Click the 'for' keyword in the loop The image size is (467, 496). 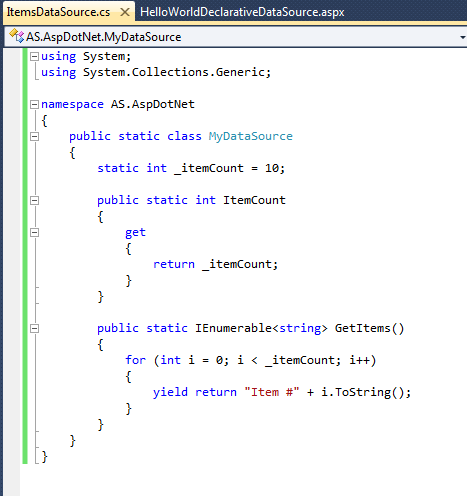[x=135, y=360]
